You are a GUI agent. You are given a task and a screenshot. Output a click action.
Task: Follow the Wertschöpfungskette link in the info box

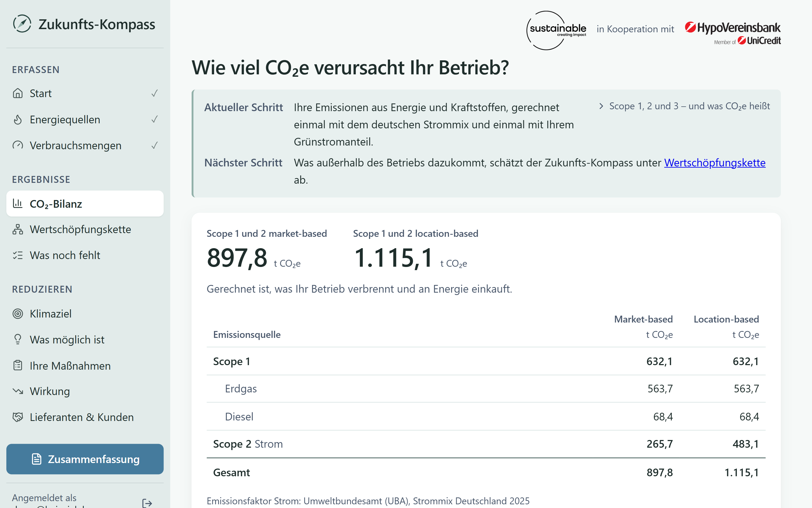pos(715,163)
